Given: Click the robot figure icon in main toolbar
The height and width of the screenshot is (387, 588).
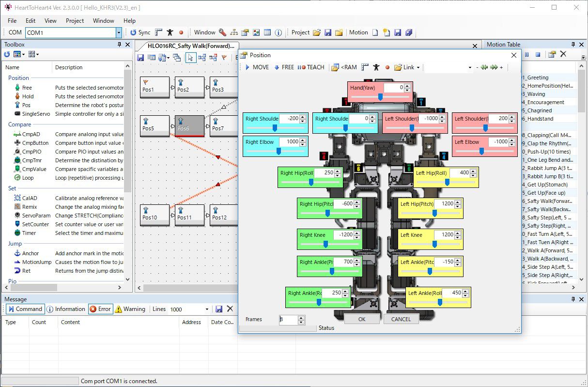Looking at the screenshot, I should [x=170, y=32].
